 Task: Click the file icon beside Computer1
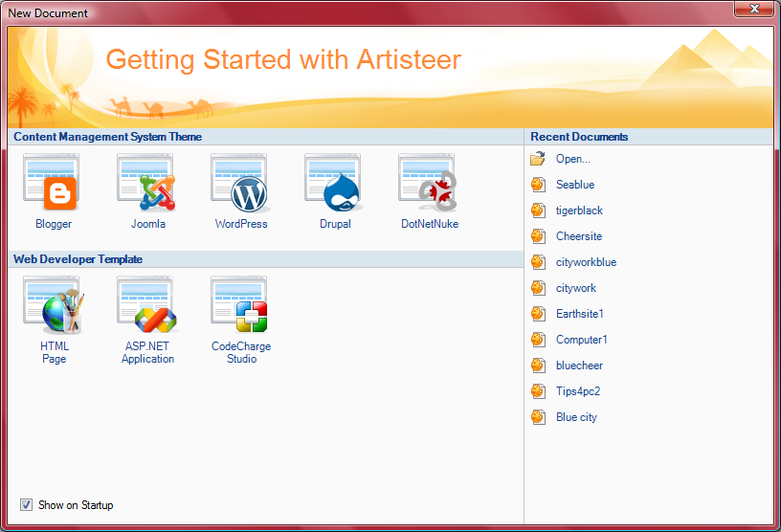pyautogui.click(x=538, y=341)
